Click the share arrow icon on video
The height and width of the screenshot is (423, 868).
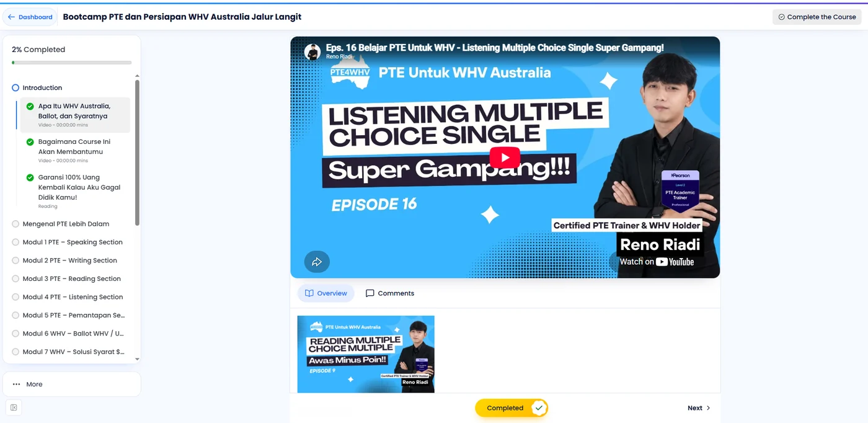(x=317, y=262)
